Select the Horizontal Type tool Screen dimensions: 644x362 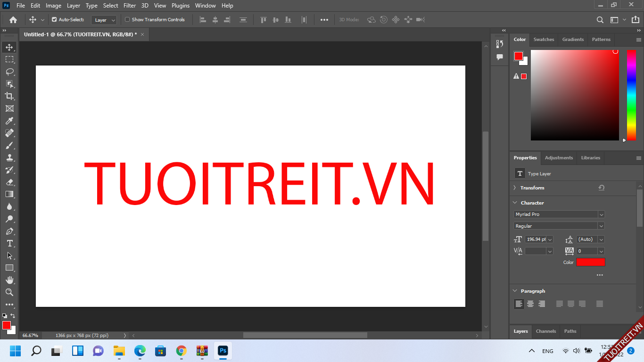tap(9, 243)
